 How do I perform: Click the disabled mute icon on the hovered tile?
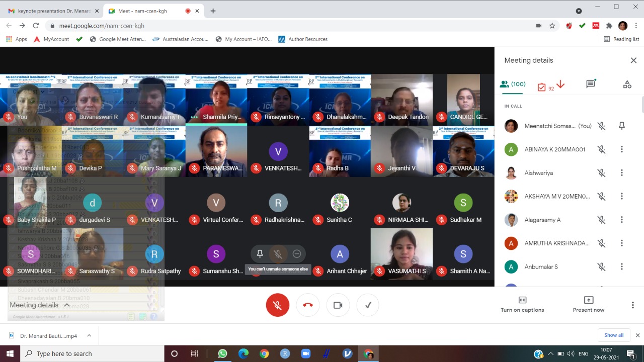click(278, 254)
